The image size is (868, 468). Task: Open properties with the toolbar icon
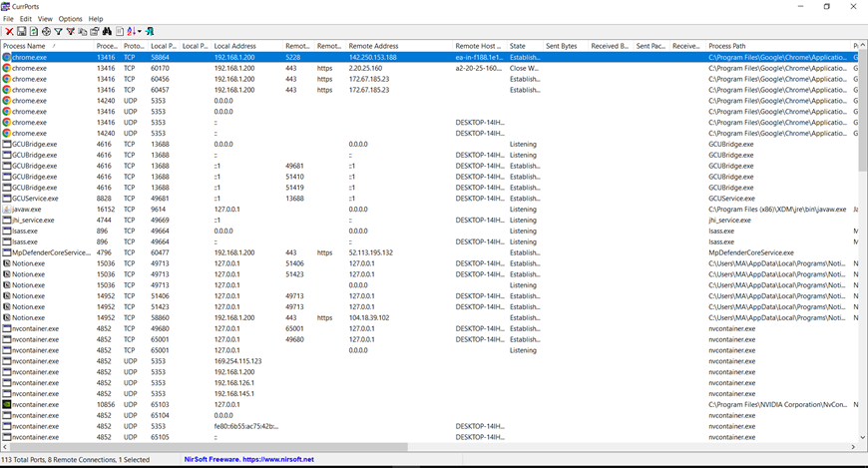point(95,32)
